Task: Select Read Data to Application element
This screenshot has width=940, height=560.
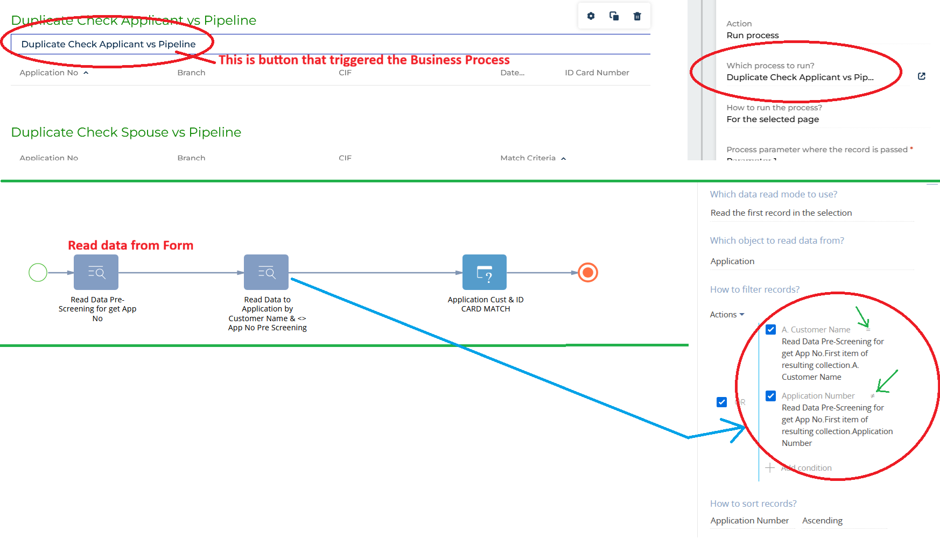Action: (266, 272)
